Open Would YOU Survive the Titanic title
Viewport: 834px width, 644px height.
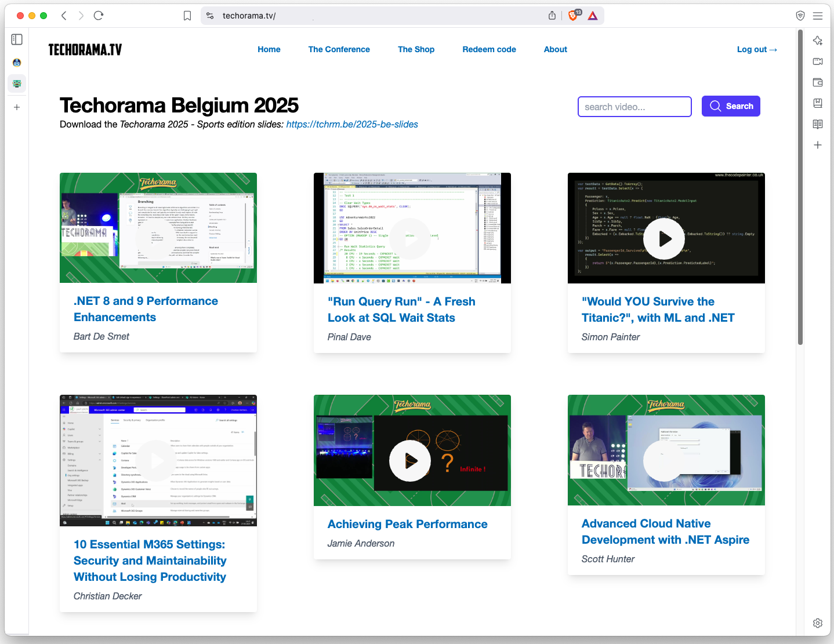(x=658, y=310)
